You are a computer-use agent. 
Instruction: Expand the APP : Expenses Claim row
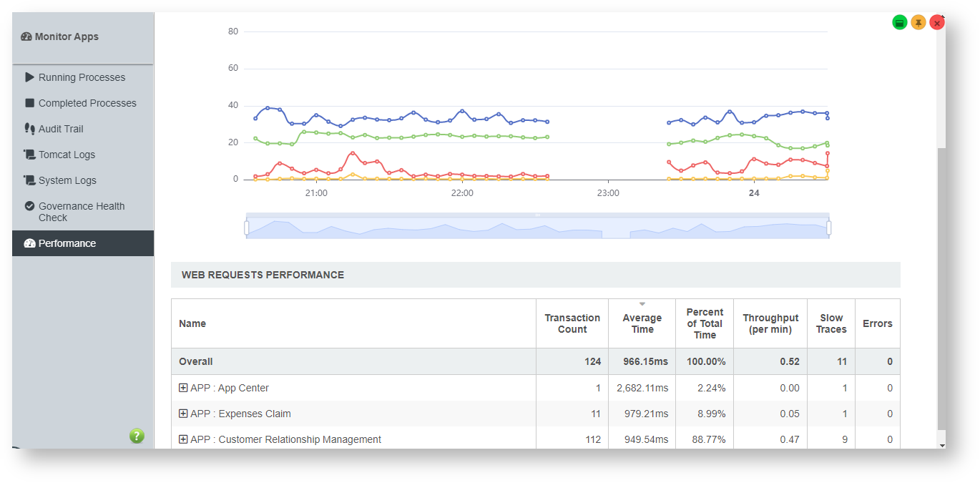click(183, 414)
